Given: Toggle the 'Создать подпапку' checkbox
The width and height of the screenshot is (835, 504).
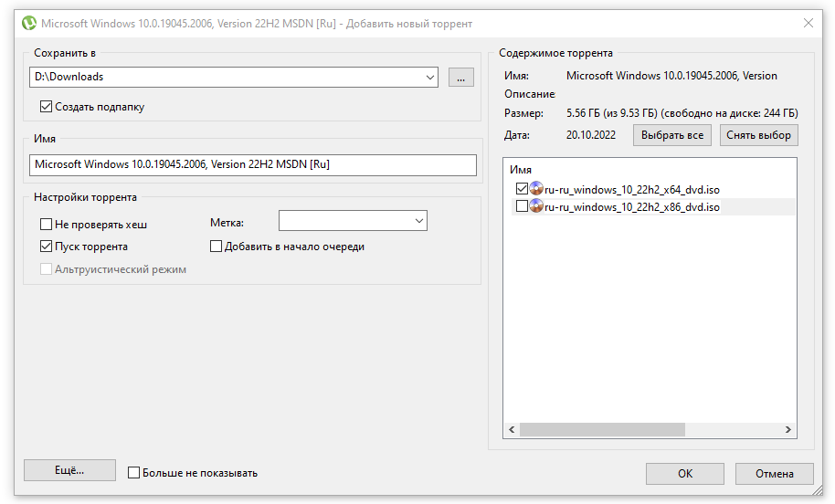Looking at the screenshot, I should point(47,107).
